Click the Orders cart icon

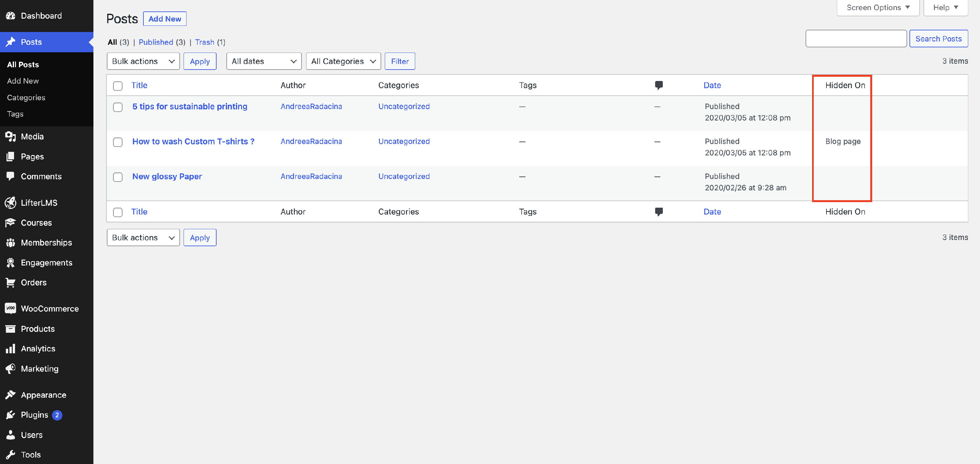(10, 282)
